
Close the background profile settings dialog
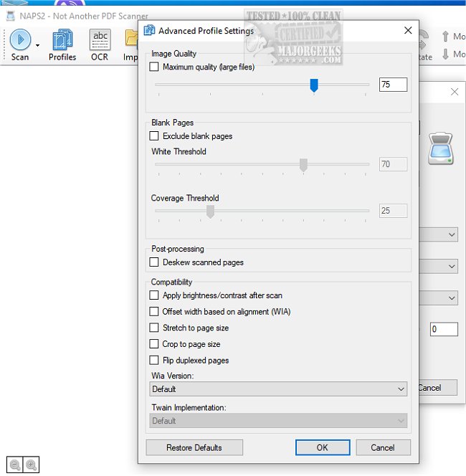tap(455, 92)
